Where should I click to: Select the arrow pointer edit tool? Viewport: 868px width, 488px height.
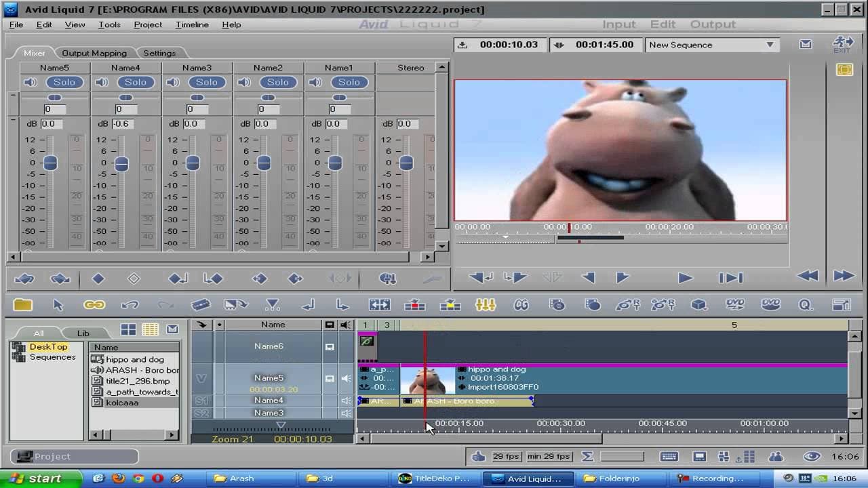[58, 304]
